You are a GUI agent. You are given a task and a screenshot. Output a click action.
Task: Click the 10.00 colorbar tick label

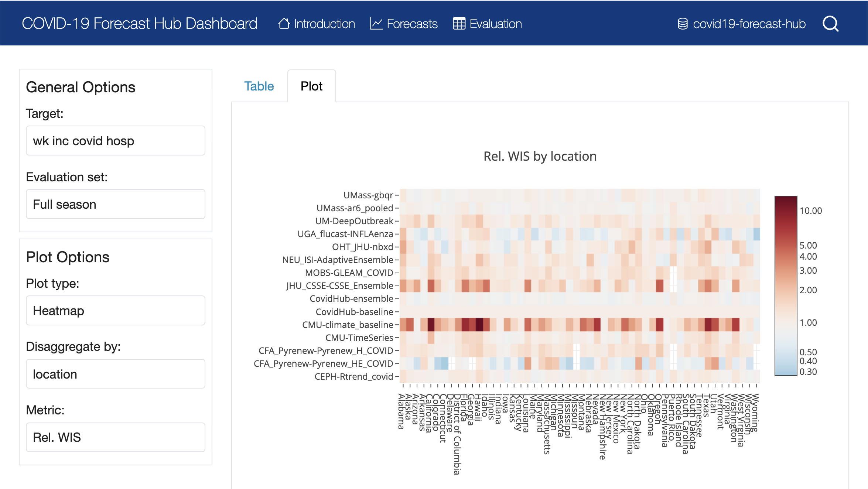pyautogui.click(x=810, y=211)
